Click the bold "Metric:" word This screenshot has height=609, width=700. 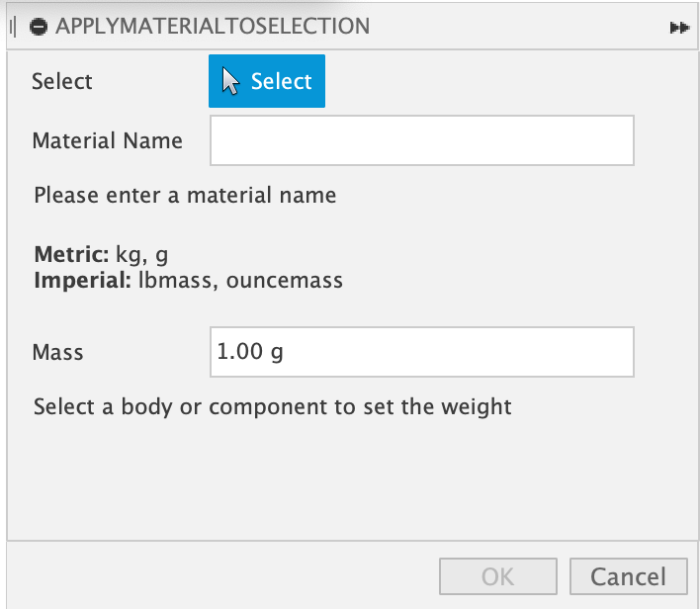71,253
